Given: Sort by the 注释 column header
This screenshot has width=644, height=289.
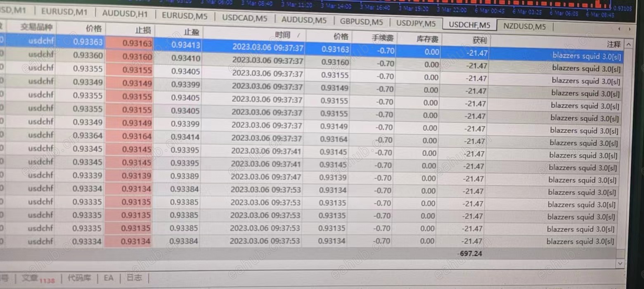Looking at the screenshot, I should click(613, 44).
